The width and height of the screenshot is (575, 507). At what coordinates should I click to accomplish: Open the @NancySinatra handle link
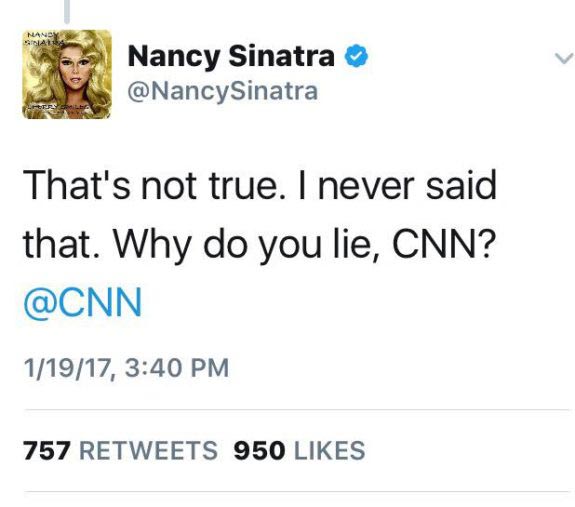223,91
